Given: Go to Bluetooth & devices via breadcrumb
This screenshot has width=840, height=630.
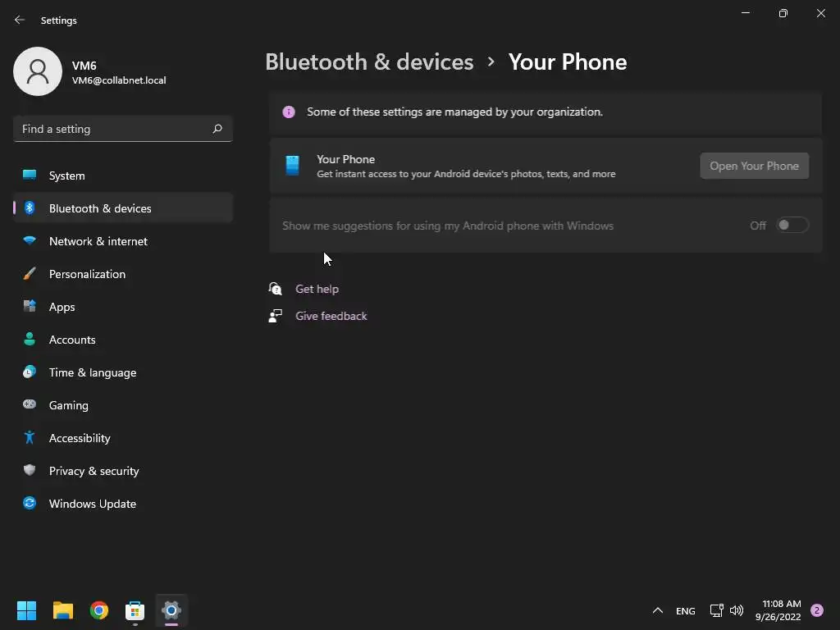Looking at the screenshot, I should [x=369, y=62].
